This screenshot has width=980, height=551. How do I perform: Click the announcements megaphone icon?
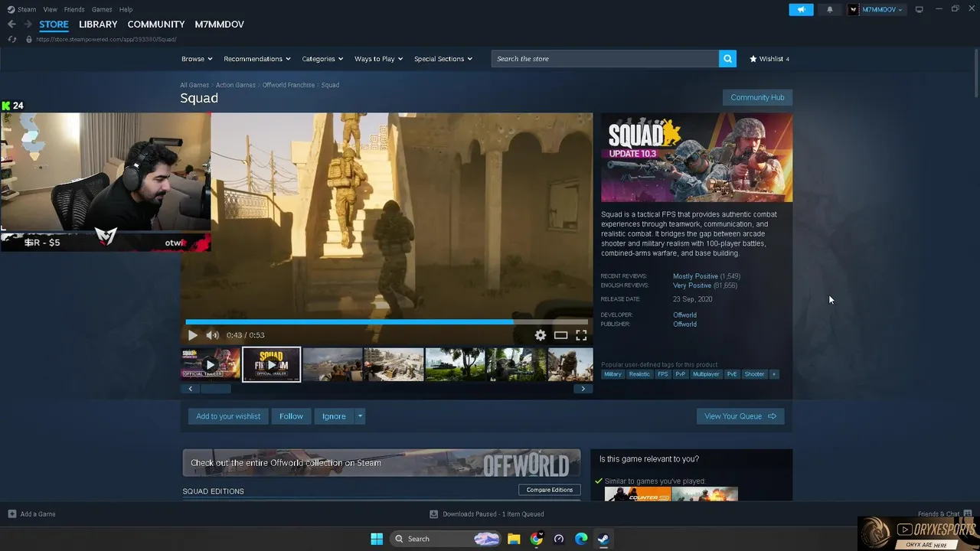[801, 9]
